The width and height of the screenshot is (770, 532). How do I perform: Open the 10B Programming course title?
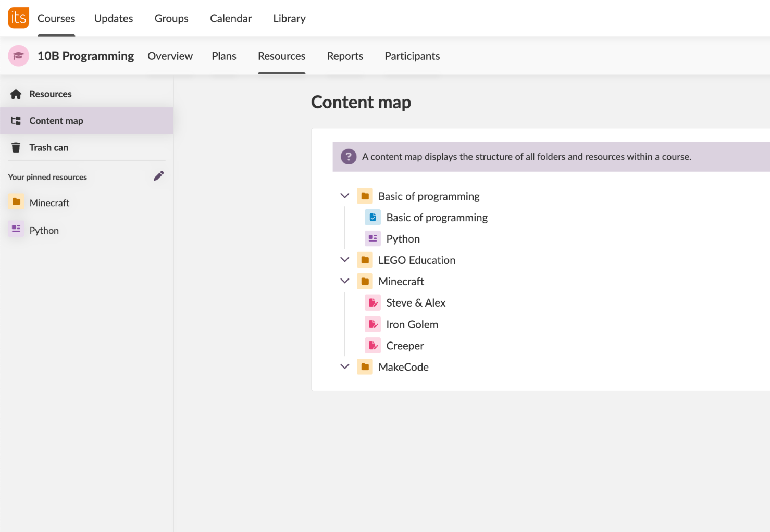(86, 56)
